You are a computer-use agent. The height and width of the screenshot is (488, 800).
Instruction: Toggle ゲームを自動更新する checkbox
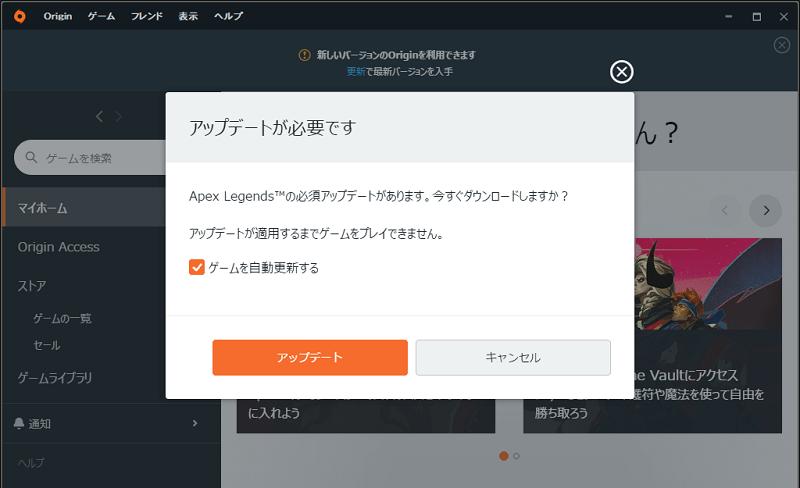(196, 267)
